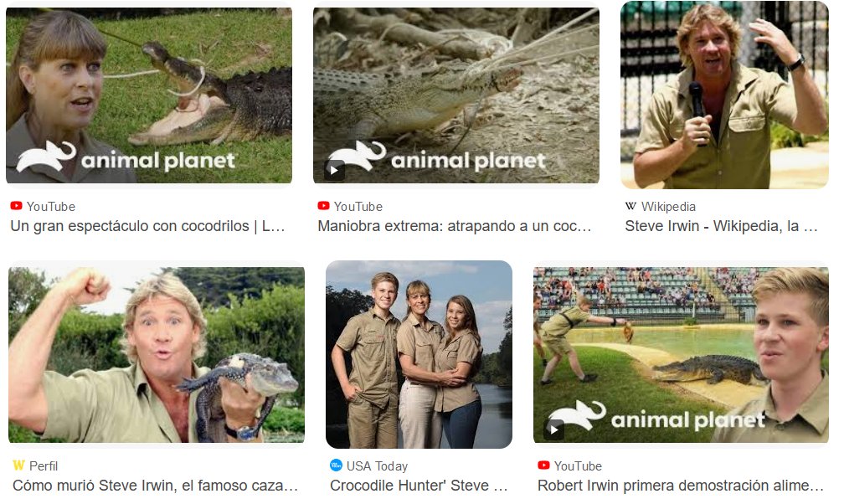The width and height of the screenshot is (844, 504).
Task: Select the thumbnail of a man holding a microphone
Action: click(x=724, y=95)
